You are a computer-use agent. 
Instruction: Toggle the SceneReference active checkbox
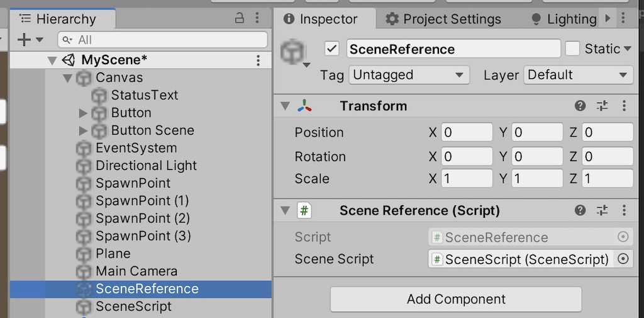[332, 48]
